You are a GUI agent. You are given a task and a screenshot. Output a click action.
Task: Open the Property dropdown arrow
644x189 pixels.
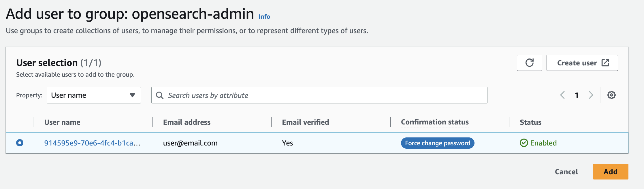[x=132, y=95]
